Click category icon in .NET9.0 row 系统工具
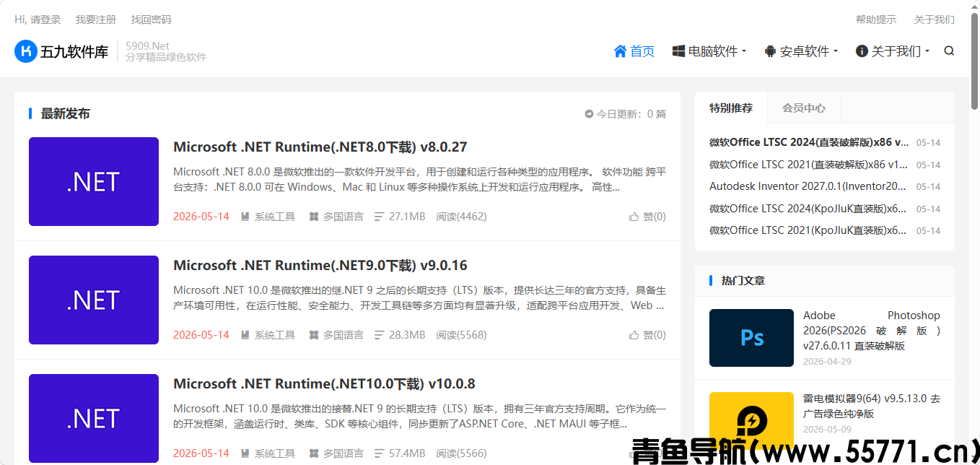This screenshot has width=980, height=465. point(245,335)
